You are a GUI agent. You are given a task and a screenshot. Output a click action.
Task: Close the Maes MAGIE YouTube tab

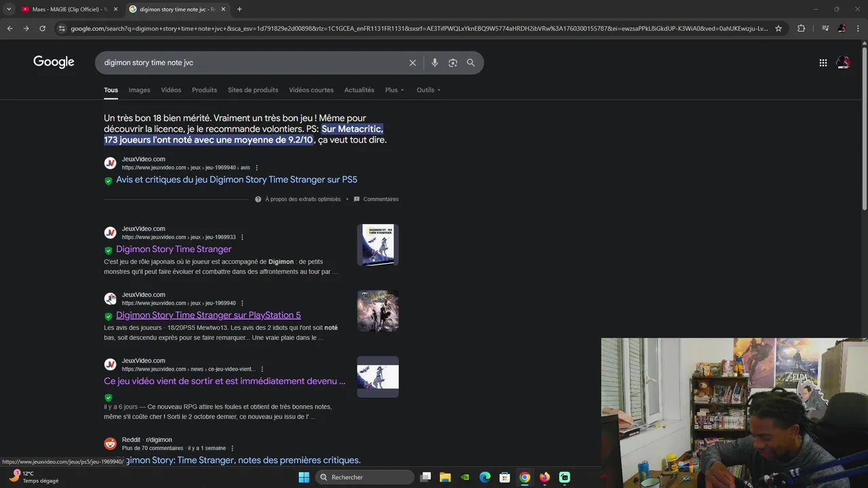click(115, 9)
